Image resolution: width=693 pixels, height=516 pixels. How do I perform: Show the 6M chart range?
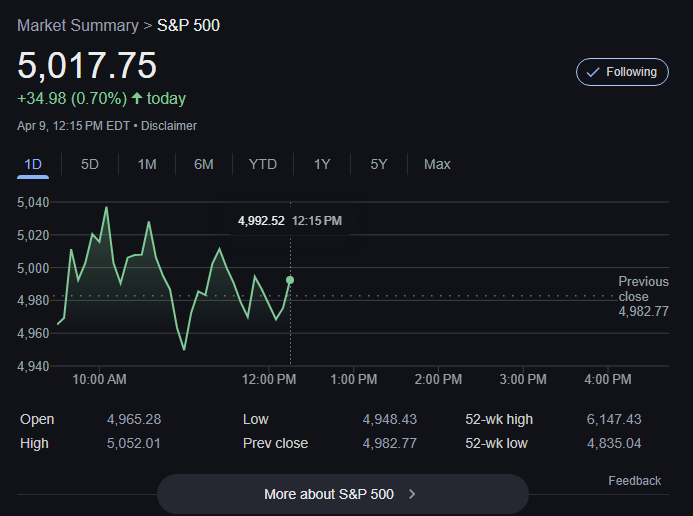203,164
